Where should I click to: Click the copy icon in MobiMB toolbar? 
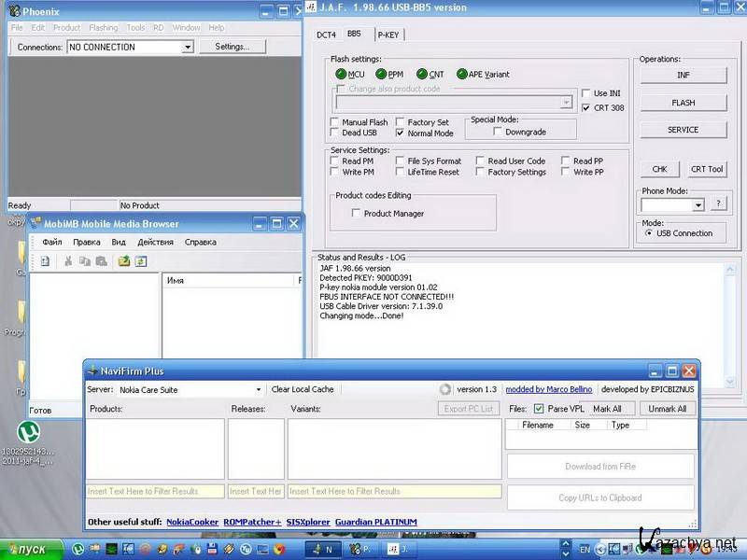[85, 262]
